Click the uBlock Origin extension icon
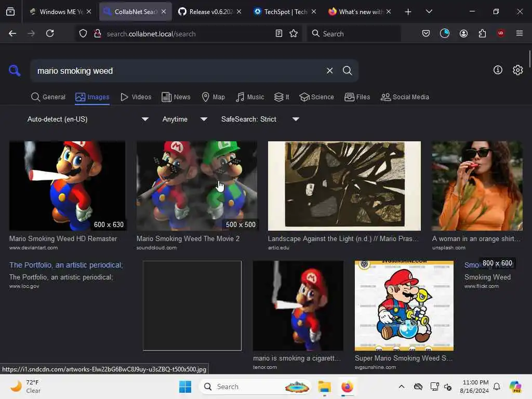This screenshot has height=399, width=532. pos(501,33)
